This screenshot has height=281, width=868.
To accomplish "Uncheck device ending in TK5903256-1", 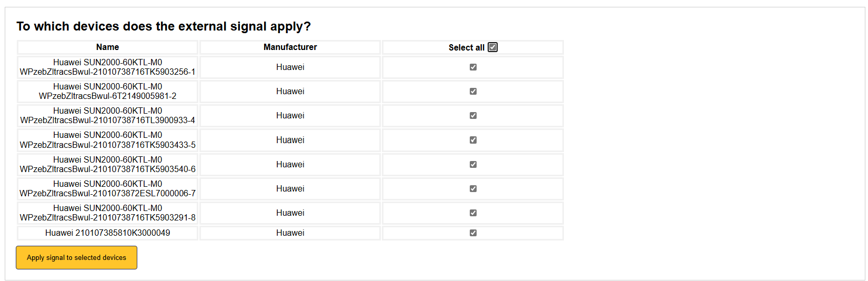I will 473,67.
